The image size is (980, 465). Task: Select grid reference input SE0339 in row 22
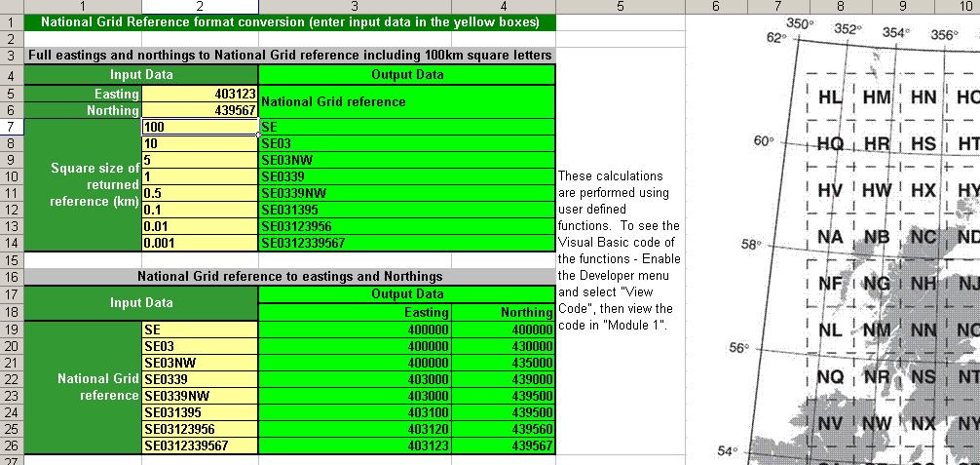[x=200, y=379]
